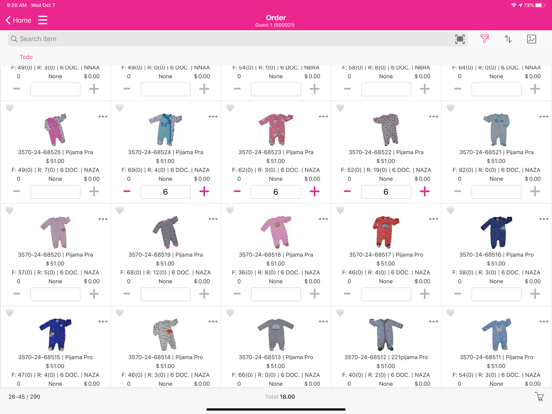The image size is (552, 414).
Task: Go back to Home
Action: (x=18, y=20)
